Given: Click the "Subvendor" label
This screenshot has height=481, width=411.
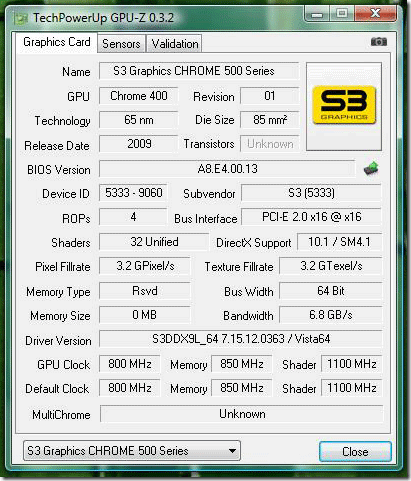Looking at the screenshot, I should pyautogui.click(x=209, y=194).
